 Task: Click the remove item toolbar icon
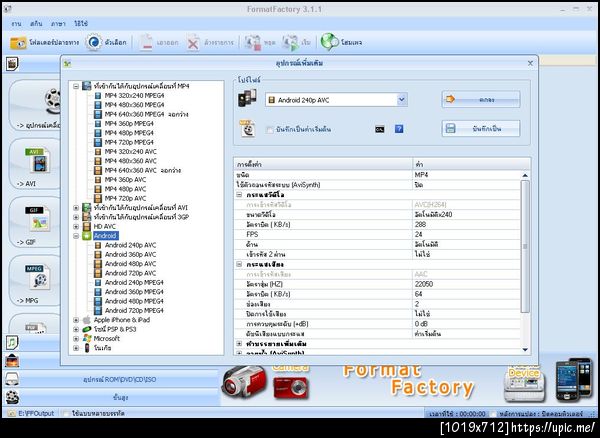click(146, 42)
